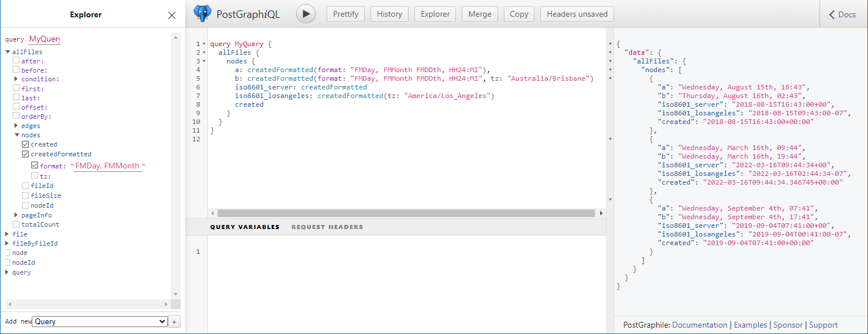
Task: Uncheck the format: argument
Action: [x=35, y=166]
